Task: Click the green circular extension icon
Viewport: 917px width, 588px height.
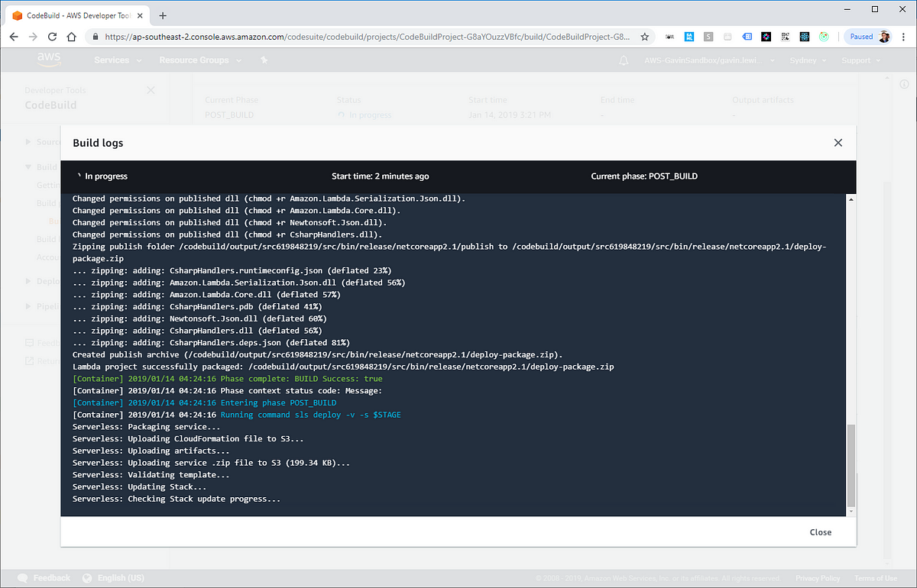Action: pos(824,37)
